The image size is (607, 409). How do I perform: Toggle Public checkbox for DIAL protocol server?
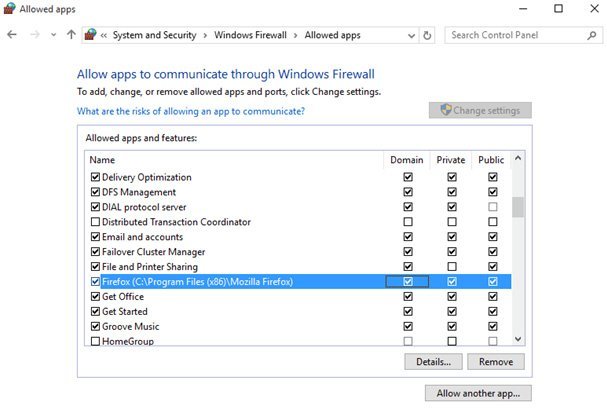pos(492,207)
